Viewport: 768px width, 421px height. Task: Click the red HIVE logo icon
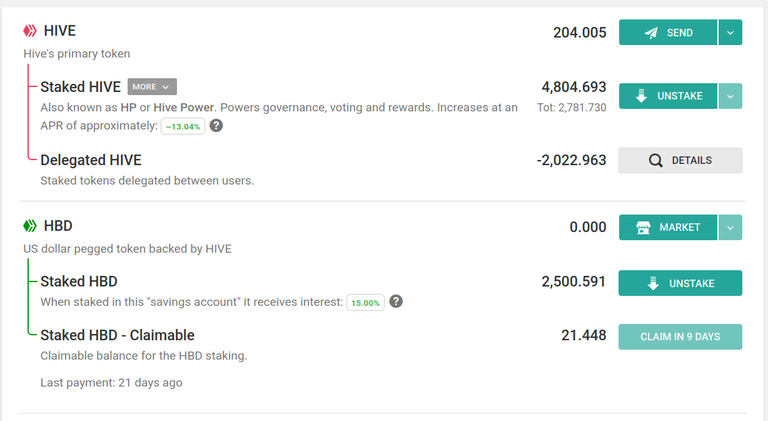point(30,31)
